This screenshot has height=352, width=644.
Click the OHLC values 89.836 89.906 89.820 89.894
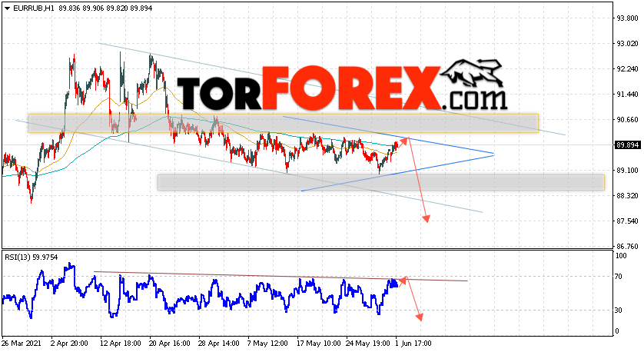[105, 8]
